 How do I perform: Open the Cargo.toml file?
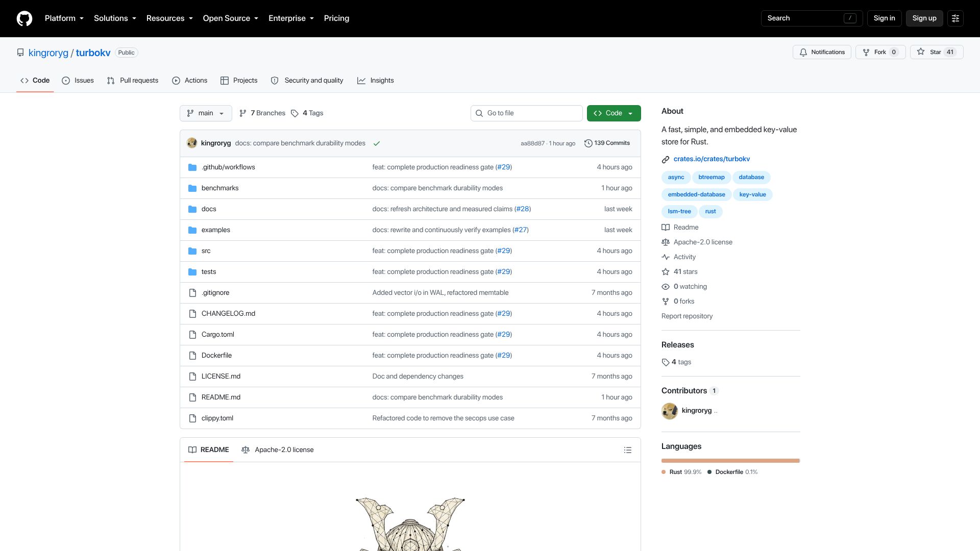[218, 335]
